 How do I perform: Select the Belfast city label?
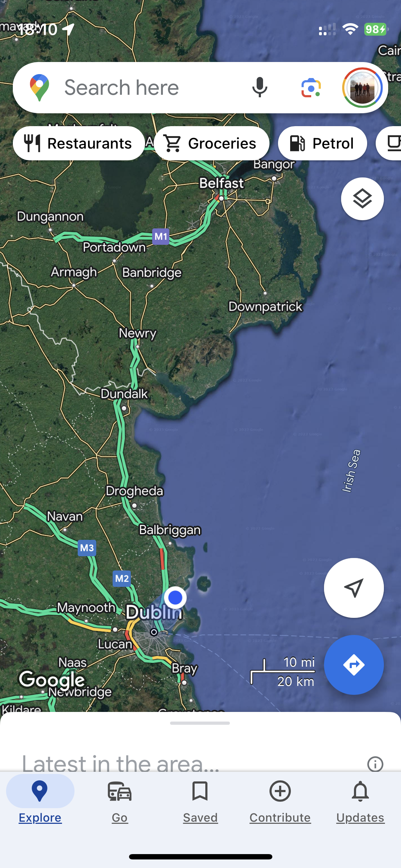pyautogui.click(x=221, y=183)
